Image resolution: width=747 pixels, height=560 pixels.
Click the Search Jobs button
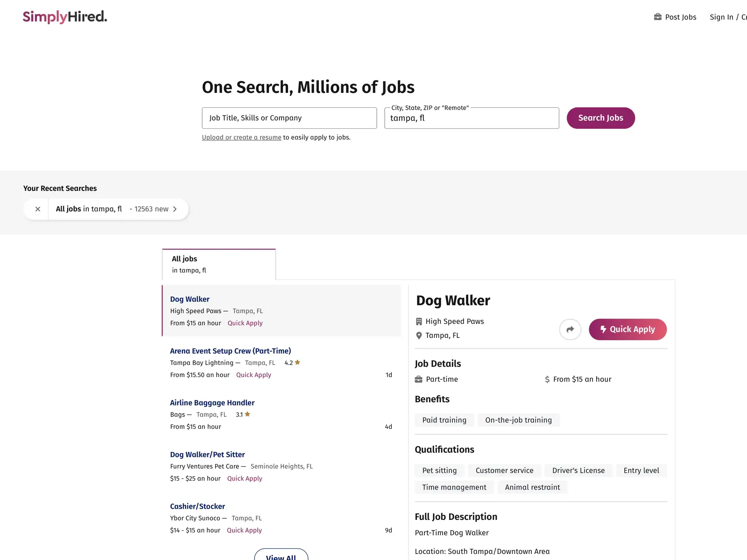[x=601, y=118]
